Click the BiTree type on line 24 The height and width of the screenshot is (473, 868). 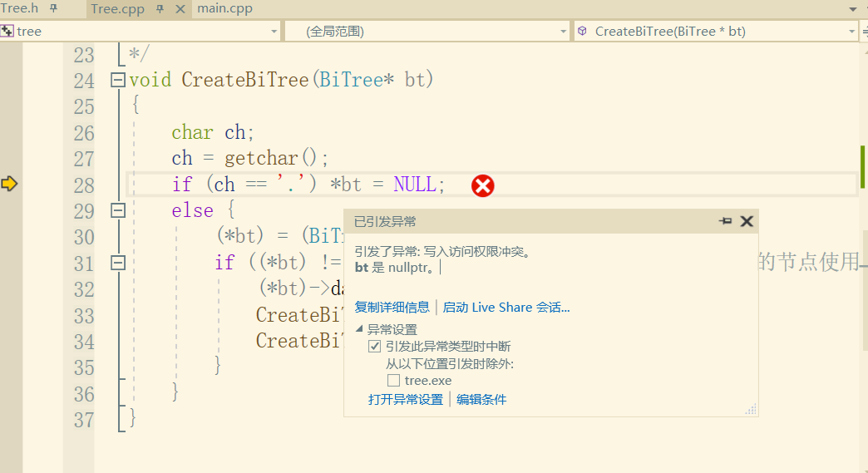point(352,80)
